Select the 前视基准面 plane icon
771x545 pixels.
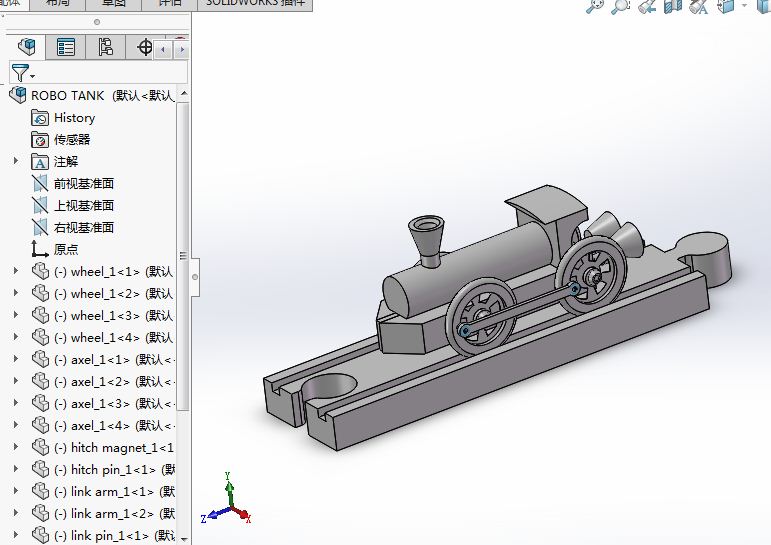40,183
